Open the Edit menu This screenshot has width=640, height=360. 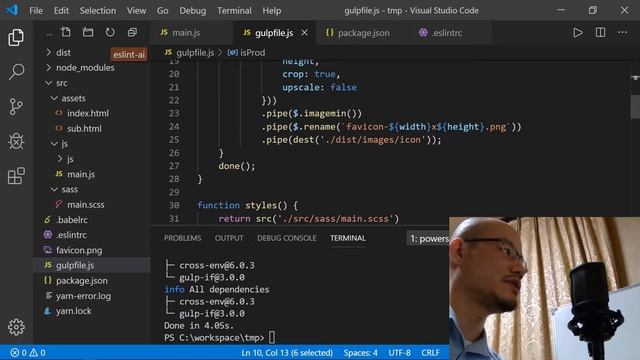tap(61, 11)
